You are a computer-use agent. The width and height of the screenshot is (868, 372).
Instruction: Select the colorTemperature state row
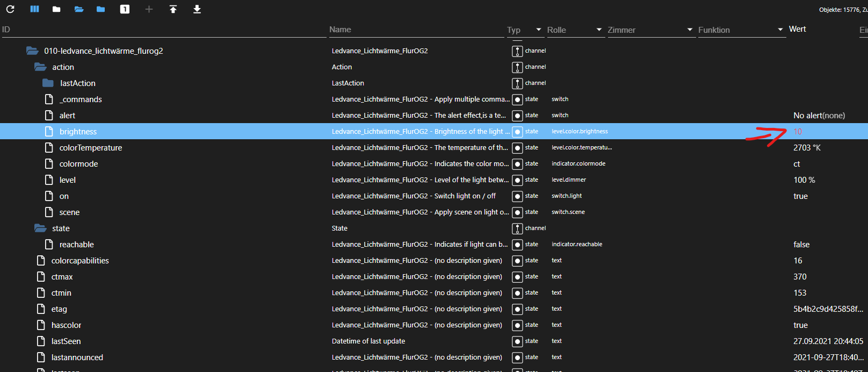[91, 148]
